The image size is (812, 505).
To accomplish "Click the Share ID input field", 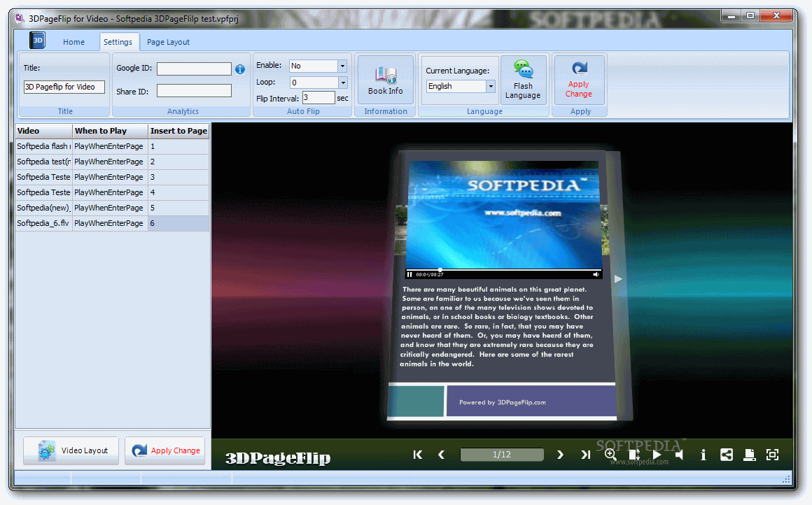I will tap(194, 91).
